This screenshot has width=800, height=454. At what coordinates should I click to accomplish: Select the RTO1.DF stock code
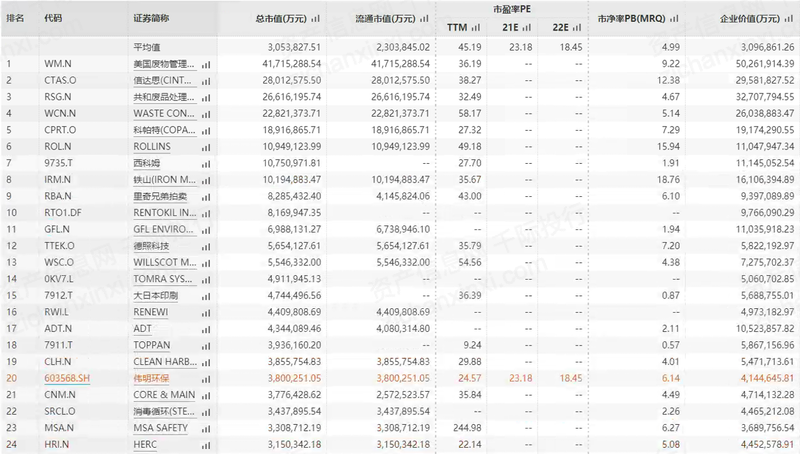(63, 213)
